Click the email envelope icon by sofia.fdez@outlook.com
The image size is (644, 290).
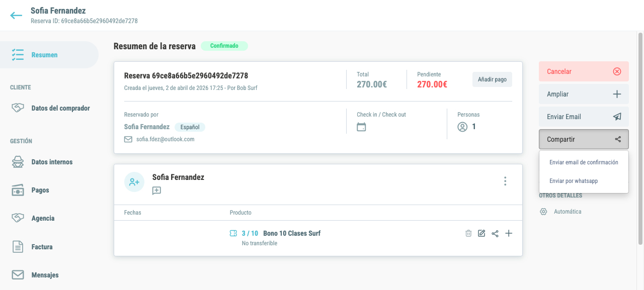128,139
